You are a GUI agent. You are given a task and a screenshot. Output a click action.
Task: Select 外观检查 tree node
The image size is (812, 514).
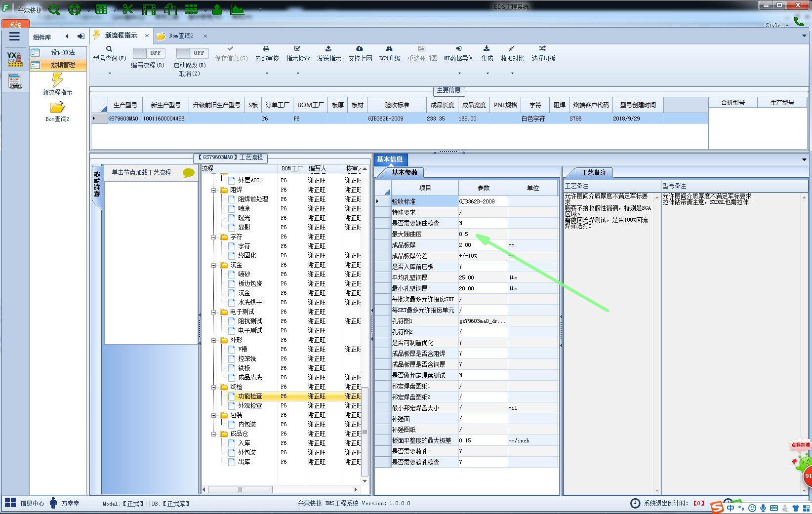click(250, 405)
